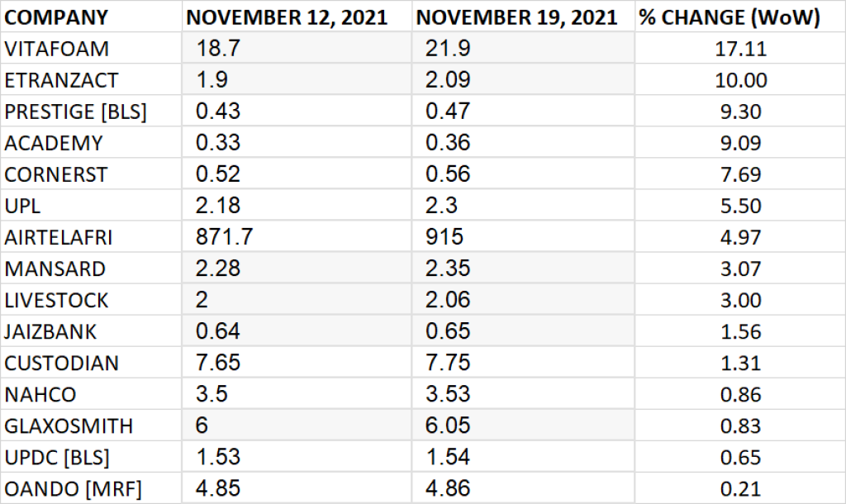Select the JAIZBANK 1.56 change cell
846x504 pixels.
tap(740, 330)
